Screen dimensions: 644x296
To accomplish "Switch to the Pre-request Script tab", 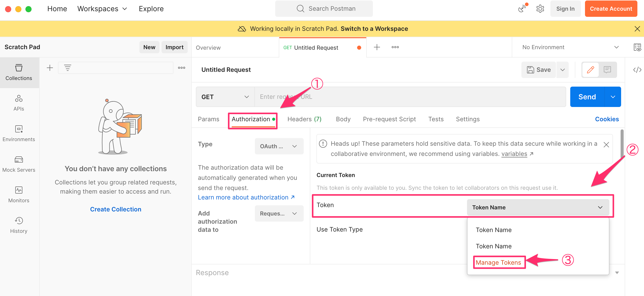I will 389,119.
